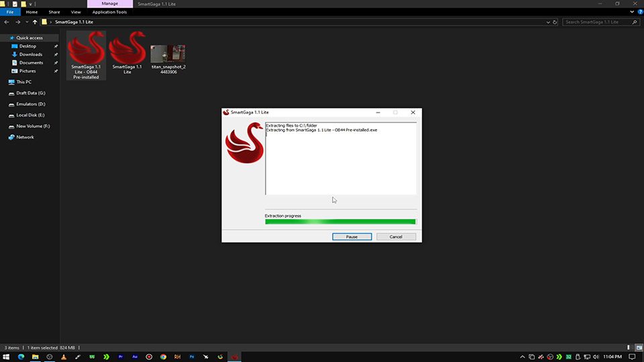The width and height of the screenshot is (644, 362).
Task: Open File Explorer from the taskbar
Action: point(36,357)
